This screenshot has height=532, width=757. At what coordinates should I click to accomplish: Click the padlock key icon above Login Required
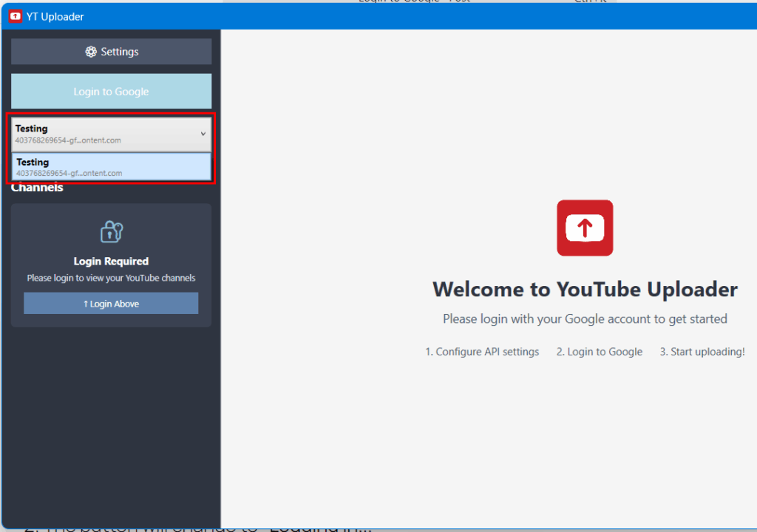[111, 232]
